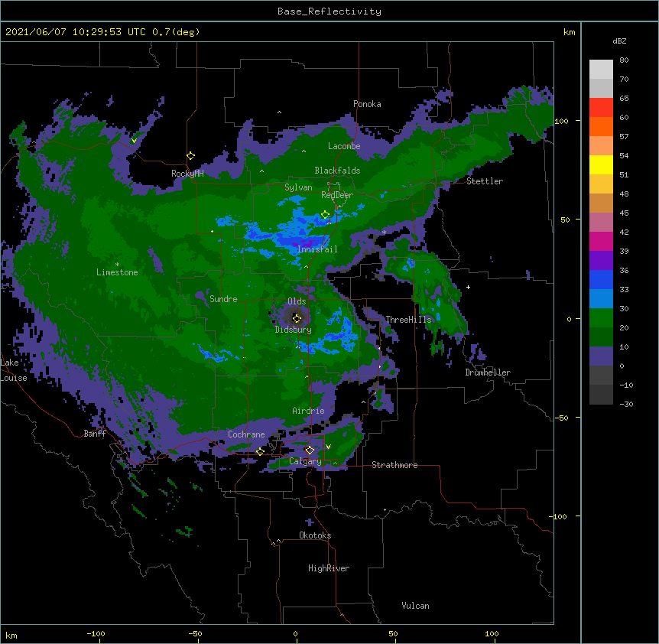Click the Cochrane city label
The width and height of the screenshot is (659, 644).
coord(246,434)
